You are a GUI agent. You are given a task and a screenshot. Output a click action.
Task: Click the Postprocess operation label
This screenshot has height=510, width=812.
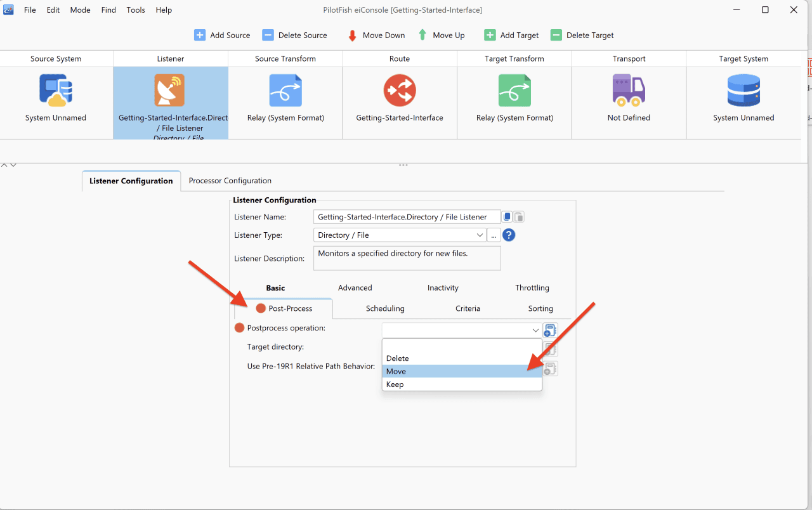[x=286, y=328]
